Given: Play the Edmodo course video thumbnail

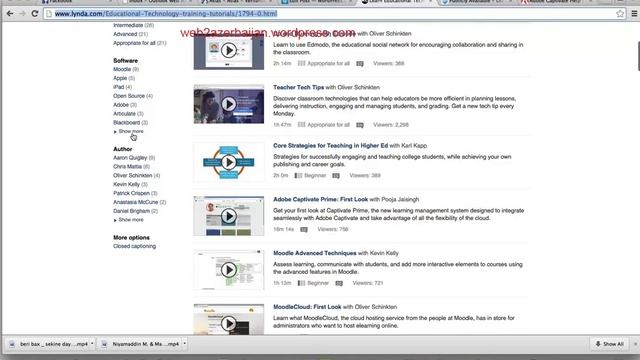Looking at the screenshot, I should pos(229,51).
